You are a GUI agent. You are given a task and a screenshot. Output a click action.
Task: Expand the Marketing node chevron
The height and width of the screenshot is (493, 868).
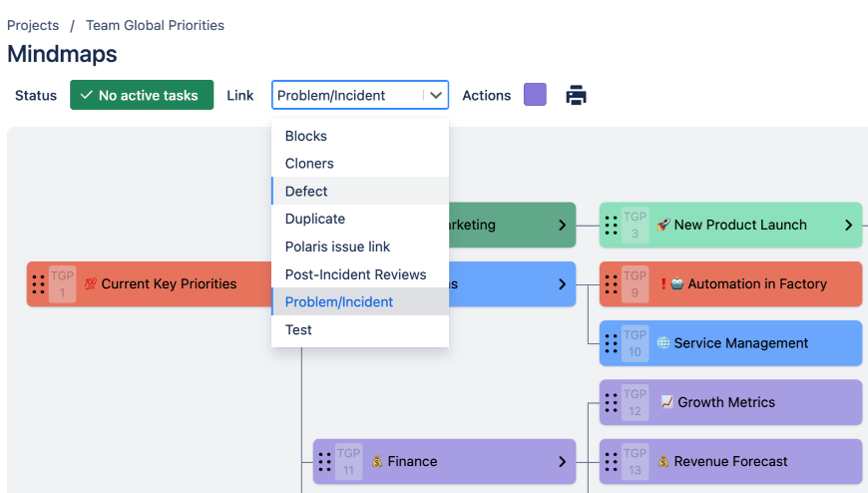tap(563, 226)
